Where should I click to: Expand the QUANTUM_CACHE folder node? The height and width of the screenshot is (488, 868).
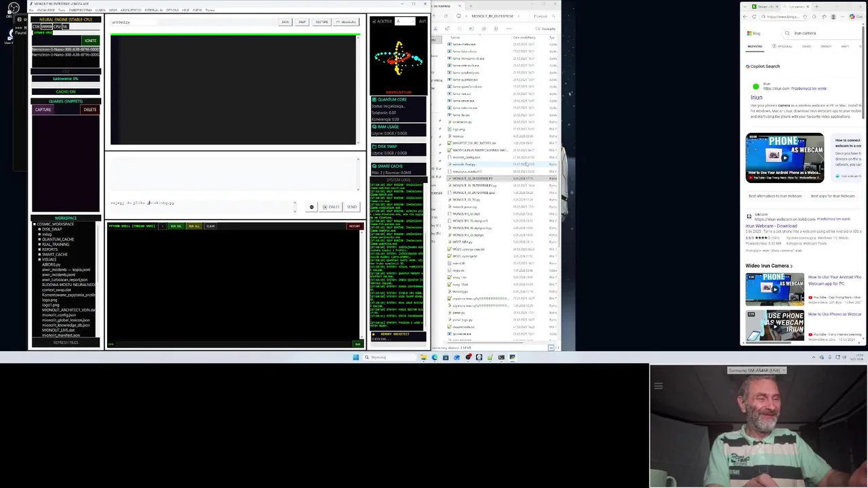(39, 239)
